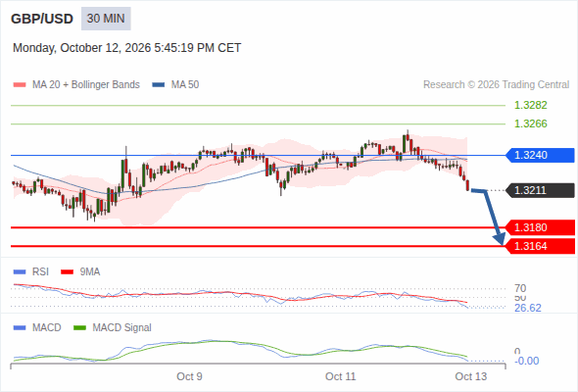Click the MACD Signal legend green swatch
578x392 pixels.
click(x=79, y=328)
